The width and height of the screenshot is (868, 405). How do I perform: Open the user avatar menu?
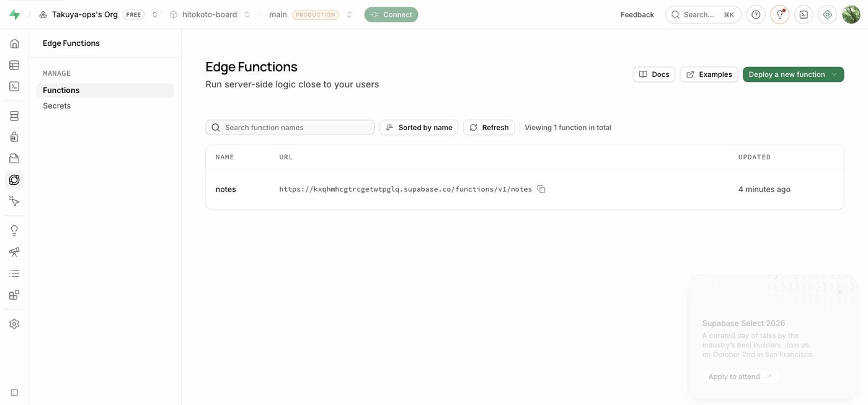[851, 14]
